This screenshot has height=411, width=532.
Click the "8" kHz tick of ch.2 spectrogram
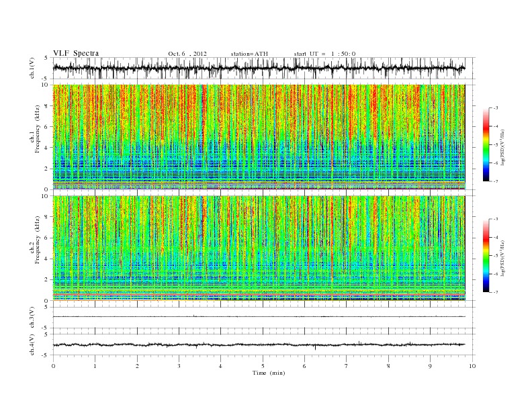47,217
